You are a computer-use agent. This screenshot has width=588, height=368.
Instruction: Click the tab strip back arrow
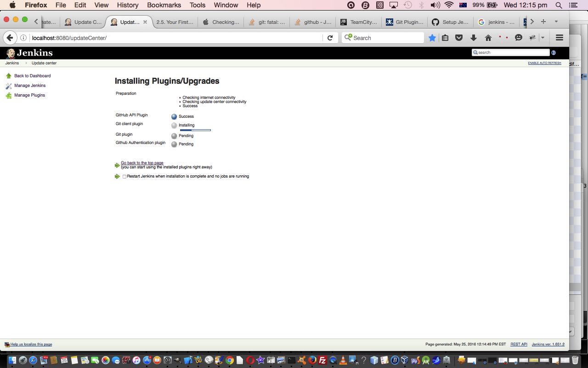tap(36, 22)
